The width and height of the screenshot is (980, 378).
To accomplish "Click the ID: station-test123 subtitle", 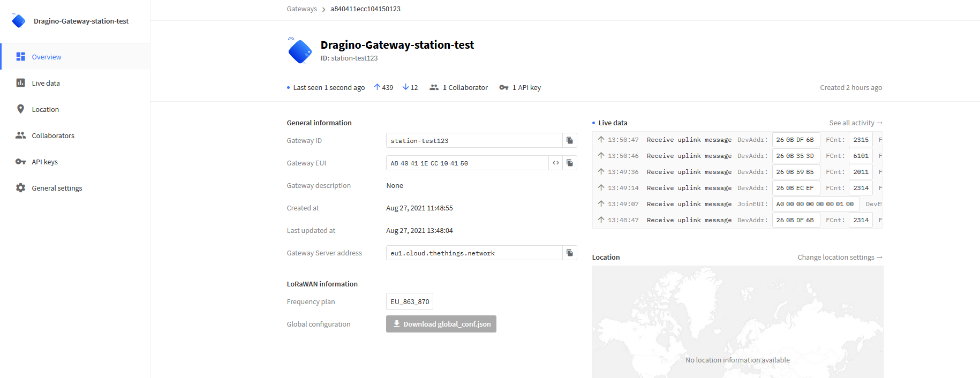I will coord(349,58).
